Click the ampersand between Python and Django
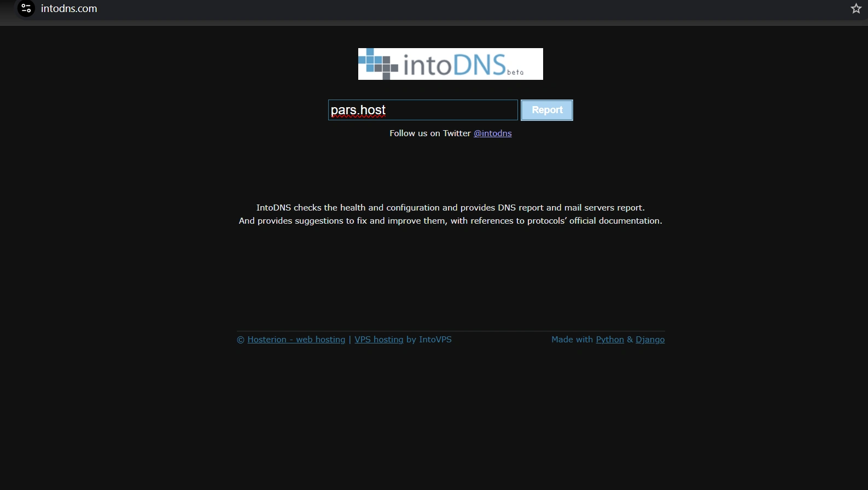The height and width of the screenshot is (490, 868). click(630, 340)
